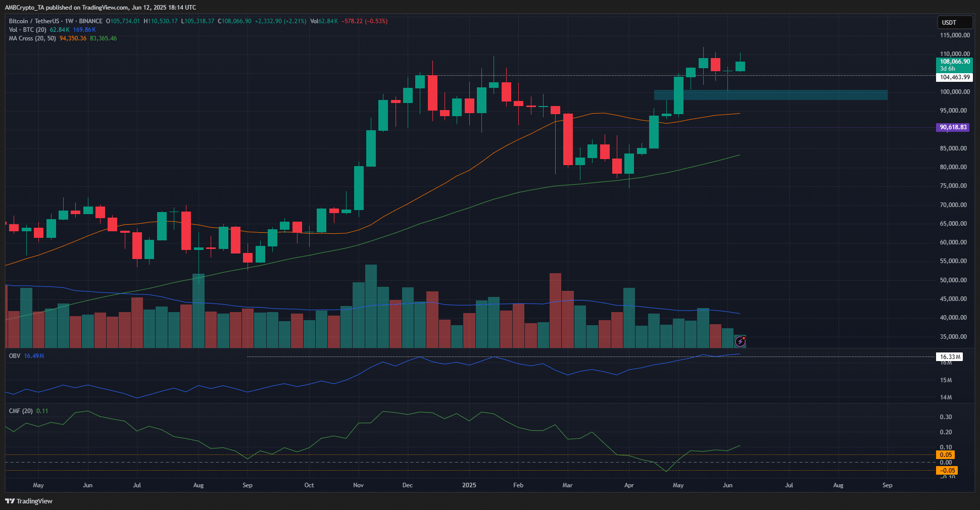Image resolution: width=980 pixels, height=510 pixels.
Task: Click the 104,463.99 white price label
Action: 954,77
